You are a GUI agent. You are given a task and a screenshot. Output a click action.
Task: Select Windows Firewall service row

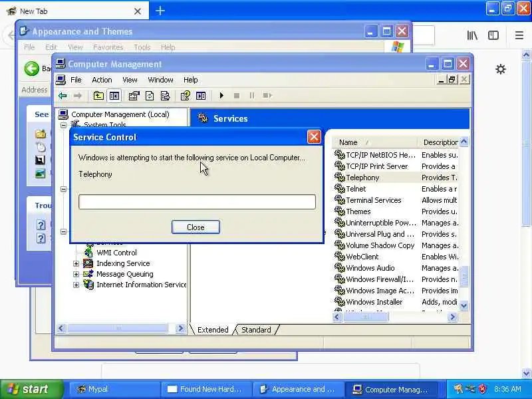point(396,279)
